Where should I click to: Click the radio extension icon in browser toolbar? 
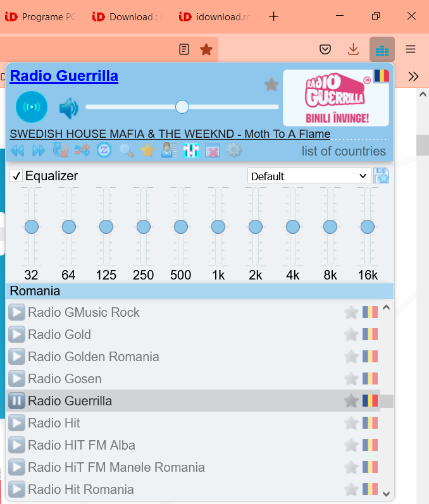(x=382, y=49)
